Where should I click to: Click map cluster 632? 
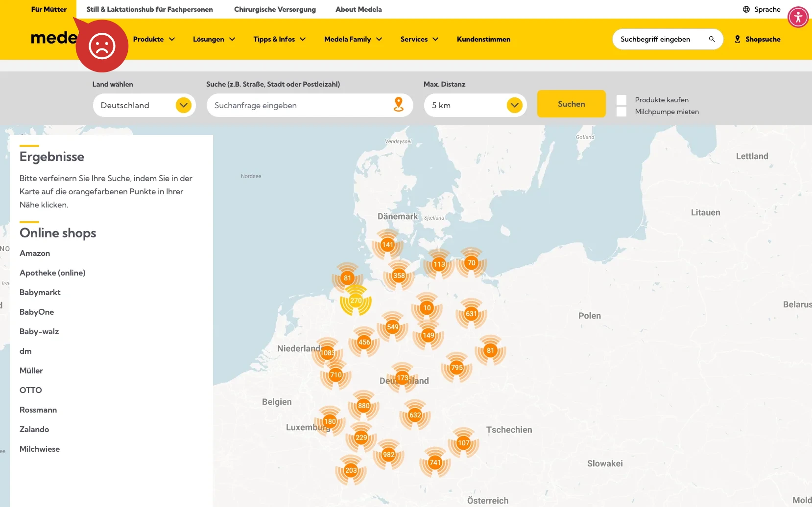[415, 415]
